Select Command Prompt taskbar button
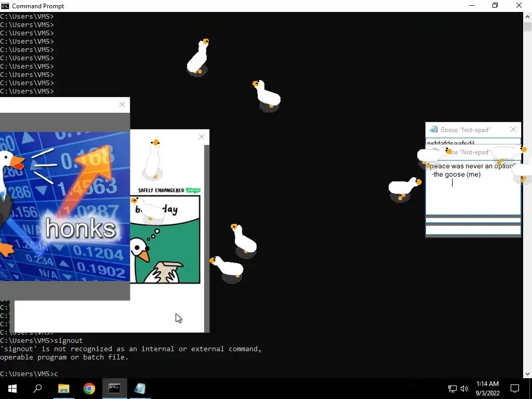Image resolution: width=532 pixels, height=399 pixels. [x=114, y=389]
